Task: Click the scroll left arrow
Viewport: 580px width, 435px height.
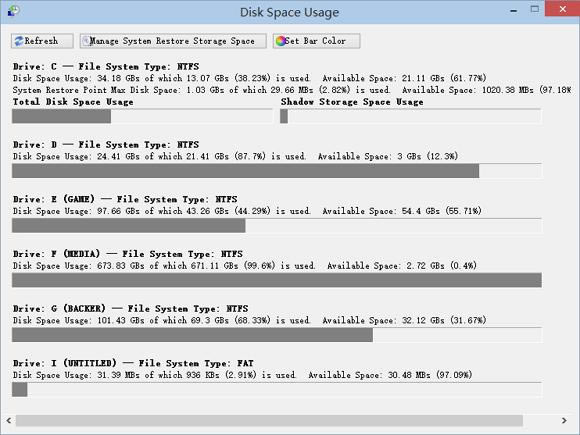Action: point(9,421)
